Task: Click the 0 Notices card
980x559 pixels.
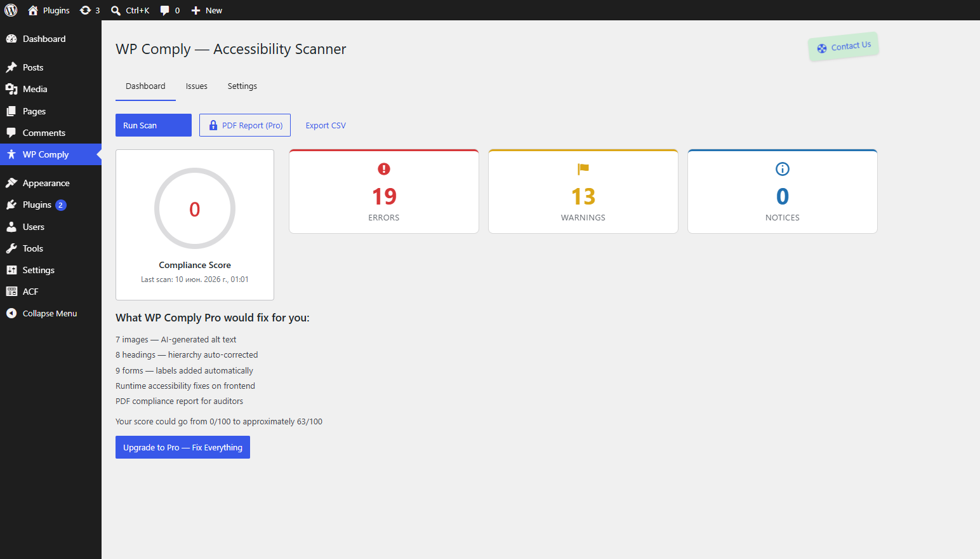Action: tap(783, 191)
